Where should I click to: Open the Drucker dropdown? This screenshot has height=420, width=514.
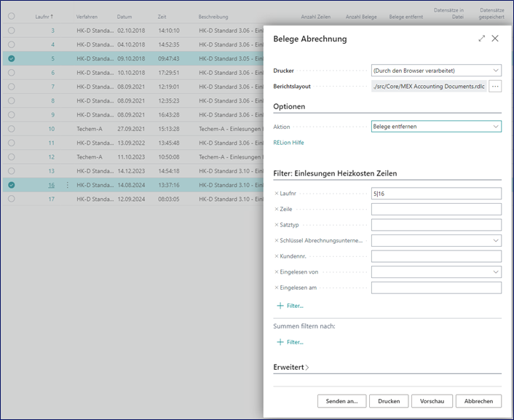435,71
